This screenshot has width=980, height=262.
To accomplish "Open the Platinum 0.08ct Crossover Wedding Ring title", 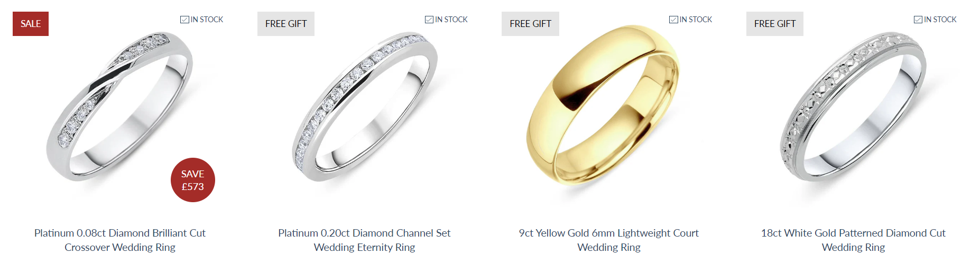I will [x=120, y=240].
